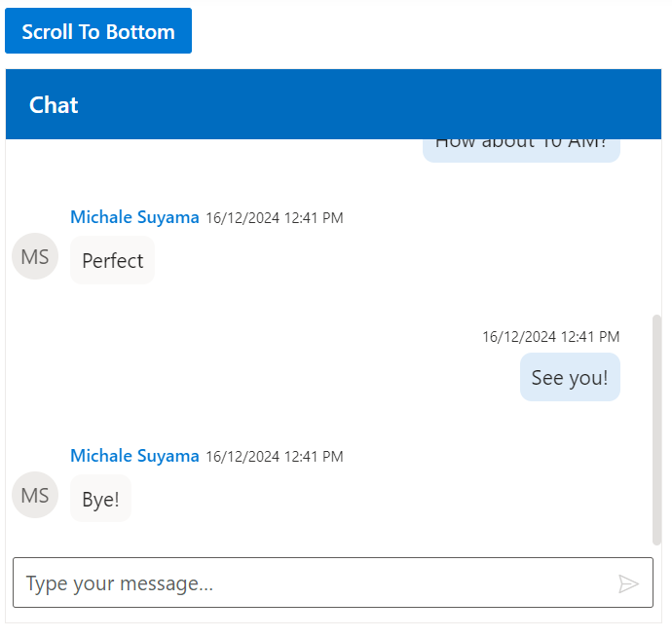Click the timestamp next to the name above Perfect
Screen dimensions: 672x638
coord(274,218)
